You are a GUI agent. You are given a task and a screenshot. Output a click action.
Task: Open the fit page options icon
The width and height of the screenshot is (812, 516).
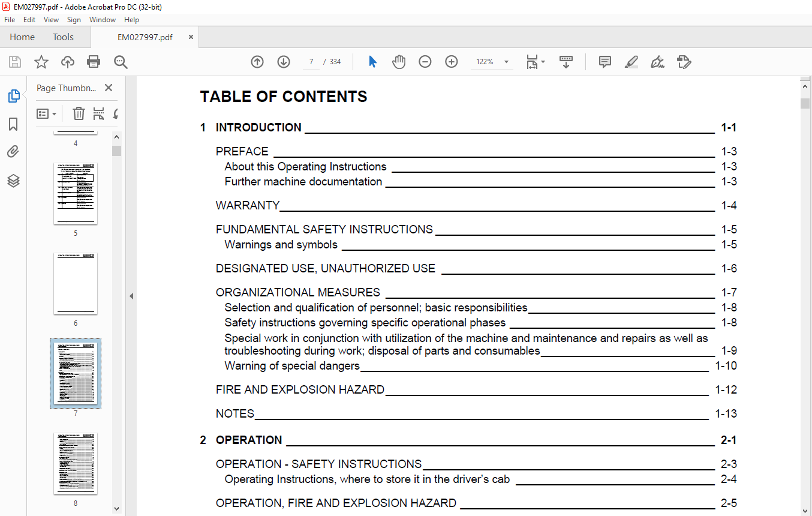coord(535,62)
